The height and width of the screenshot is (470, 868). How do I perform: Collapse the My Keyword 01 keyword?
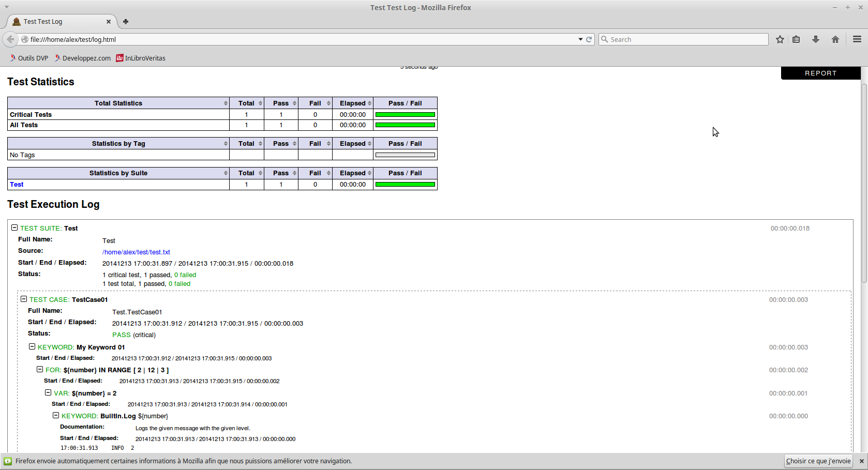[32, 346]
